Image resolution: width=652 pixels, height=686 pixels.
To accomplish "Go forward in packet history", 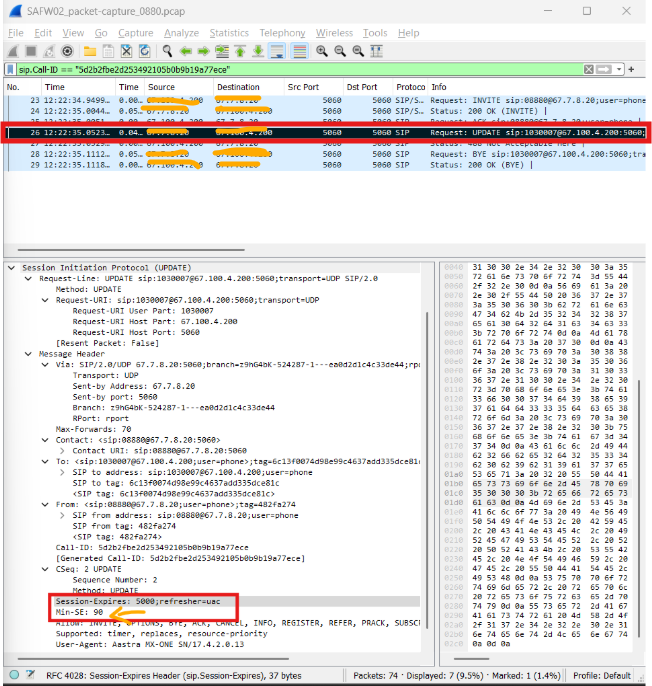I will click(203, 52).
